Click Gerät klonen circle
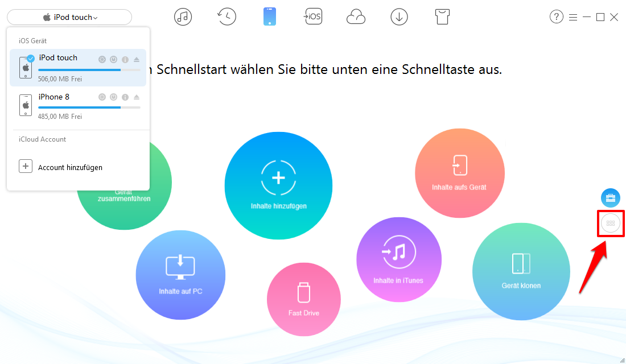626x364 pixels. pos(521,271)
